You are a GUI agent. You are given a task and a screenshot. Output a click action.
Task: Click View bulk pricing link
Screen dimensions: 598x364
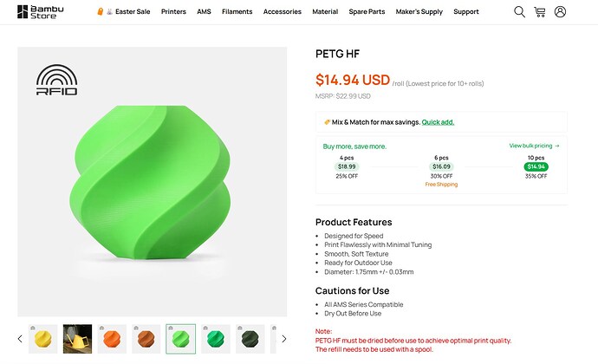[535, 146]
